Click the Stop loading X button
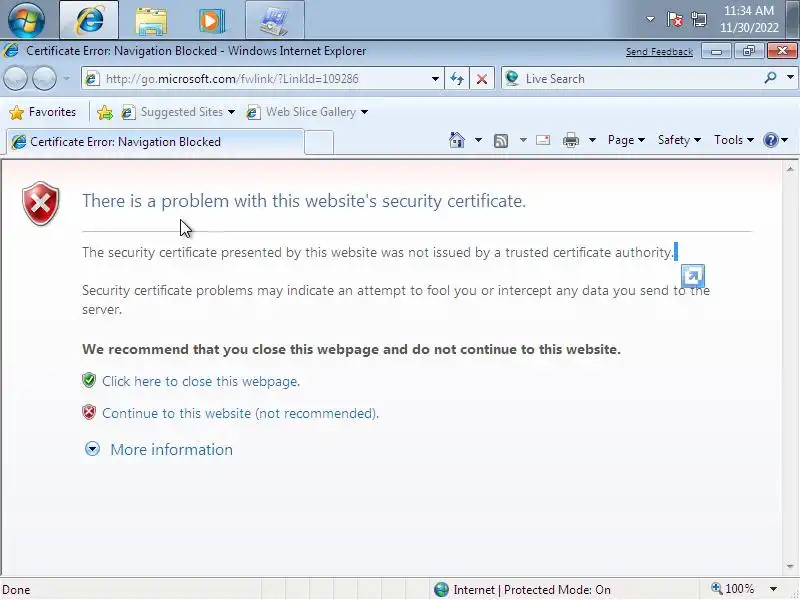The width and height of the screenshot is (800, 600). [x=482, y=79]
